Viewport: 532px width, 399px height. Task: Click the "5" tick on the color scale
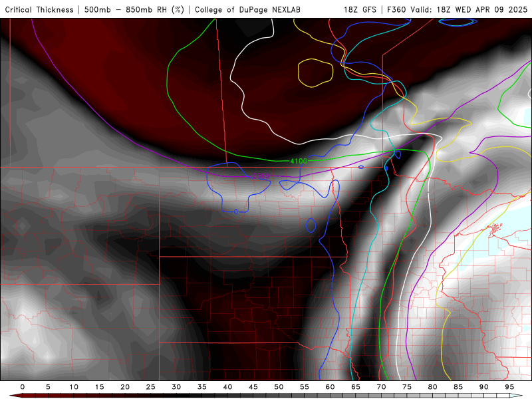(48, 387)
